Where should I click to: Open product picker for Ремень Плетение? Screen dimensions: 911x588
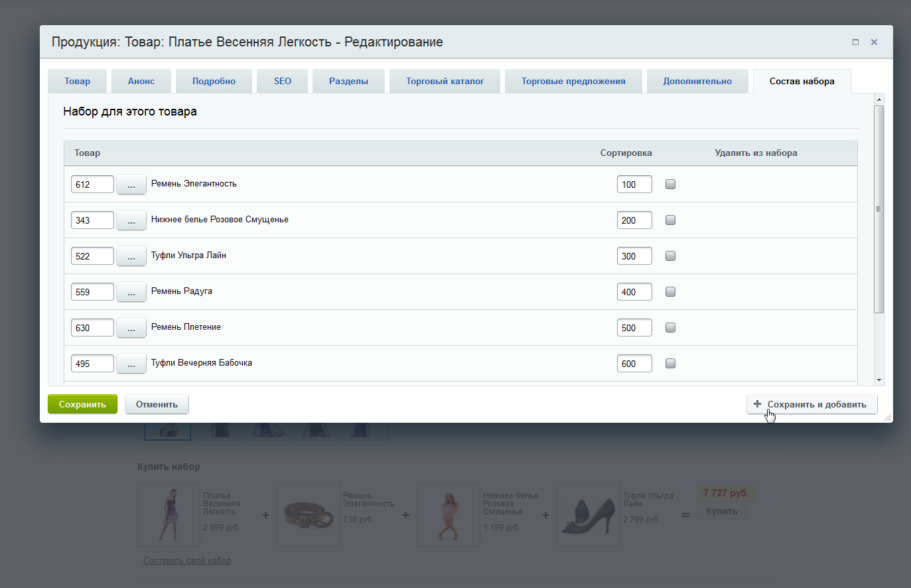tap(131, 328)
